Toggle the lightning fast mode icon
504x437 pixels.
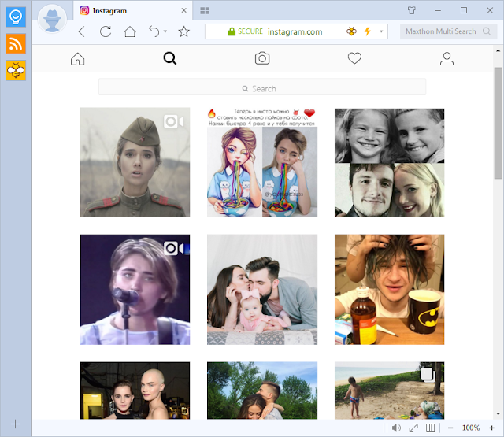[x=368, y=31]
